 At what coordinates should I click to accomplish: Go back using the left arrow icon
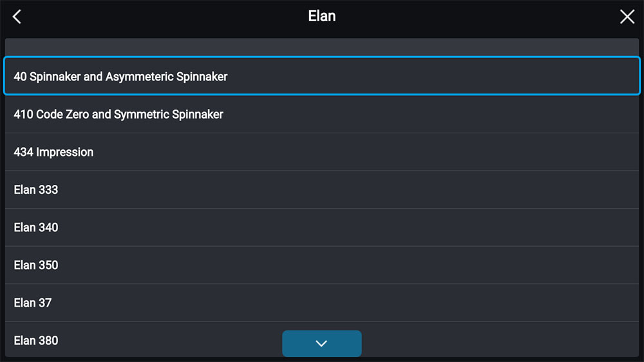coord(17,17)
